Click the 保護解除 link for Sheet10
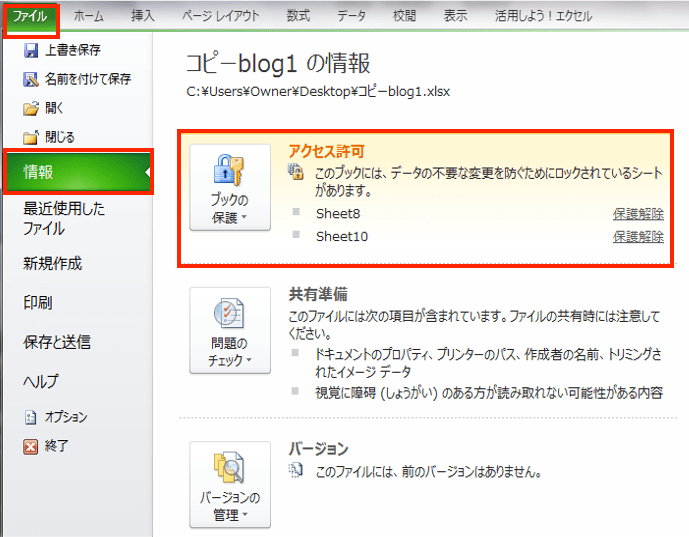This screenshot has height=537, width=689. click(x=638, y=237)
